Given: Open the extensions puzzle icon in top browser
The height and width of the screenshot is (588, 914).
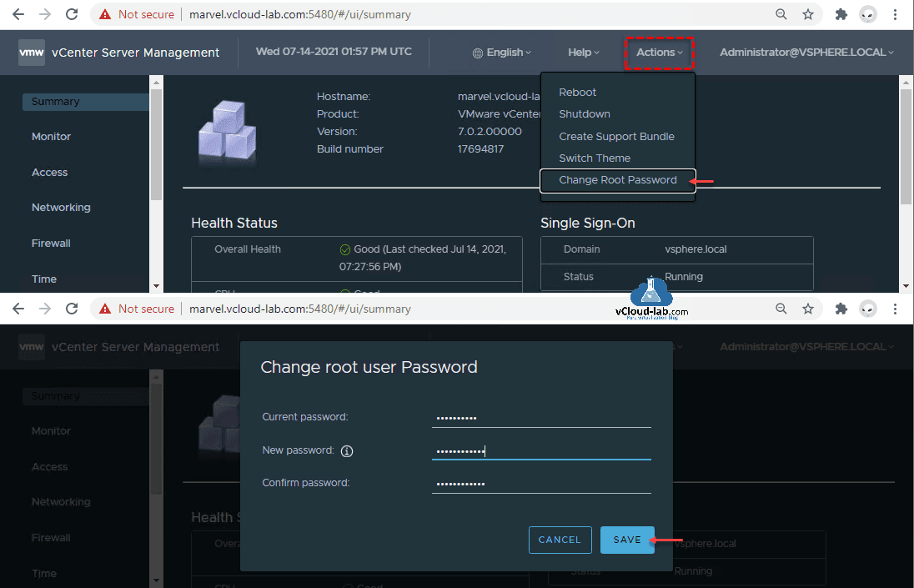Looking at the screenshot, I should click(x=841, y=14).
